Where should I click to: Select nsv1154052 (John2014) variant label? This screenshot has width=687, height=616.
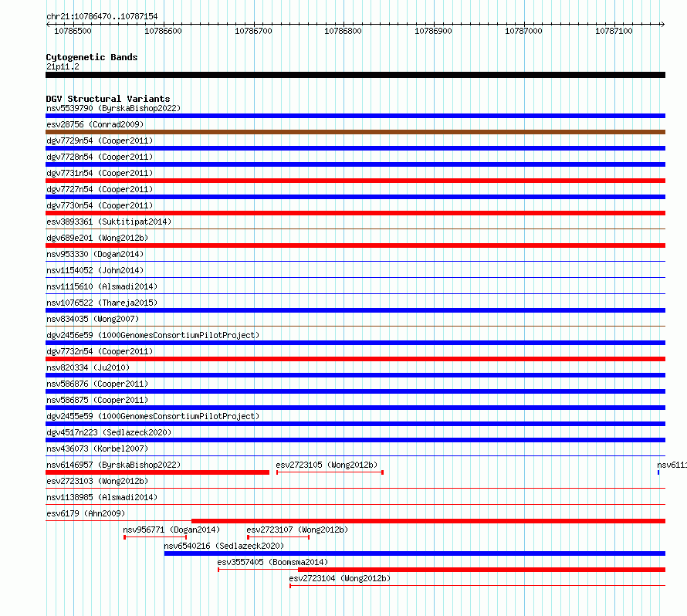click(x=95, y=270)
